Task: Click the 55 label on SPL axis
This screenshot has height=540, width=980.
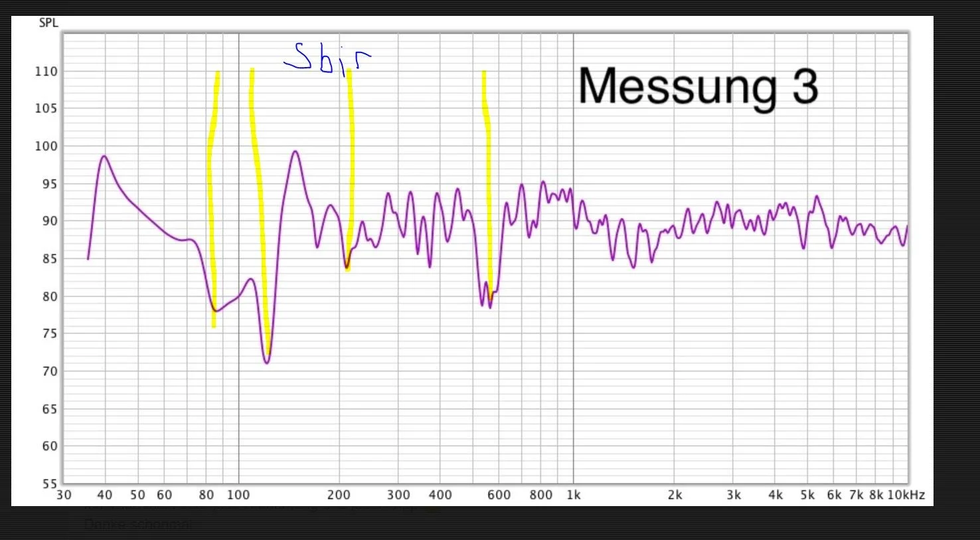Action: click(50, 484)
